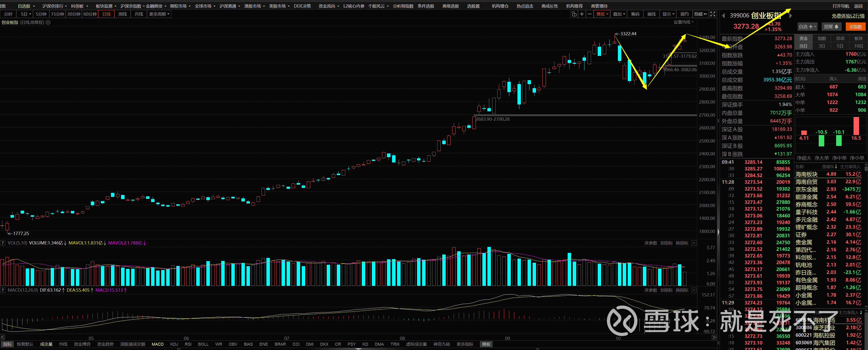This screenshot has height=350, width=868.
Task: Click help icon beside MACD label
Action: [3, 290]
